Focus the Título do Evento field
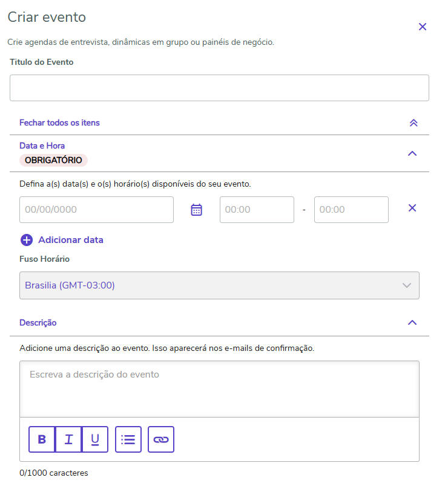 (x=219, y=88)
